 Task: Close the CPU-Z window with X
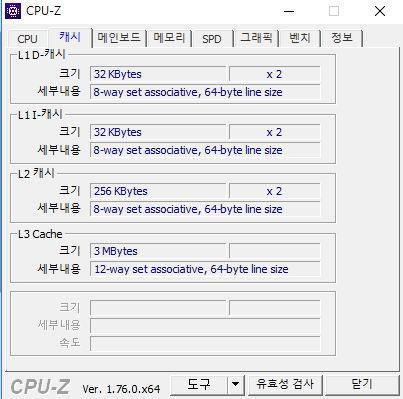coord(380,11)
